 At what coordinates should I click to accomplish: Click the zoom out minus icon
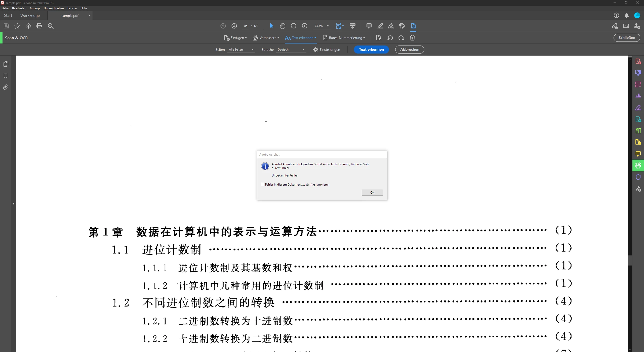(x=293, y=26)
